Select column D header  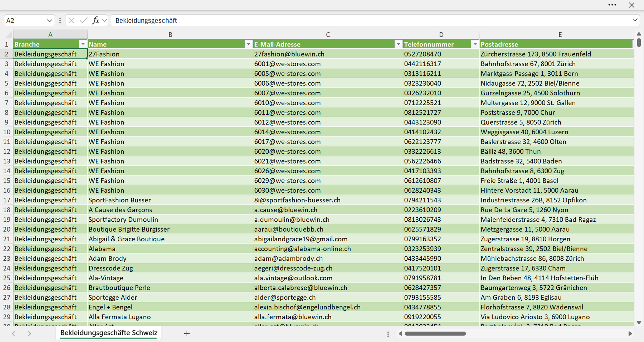pos(441,35)
